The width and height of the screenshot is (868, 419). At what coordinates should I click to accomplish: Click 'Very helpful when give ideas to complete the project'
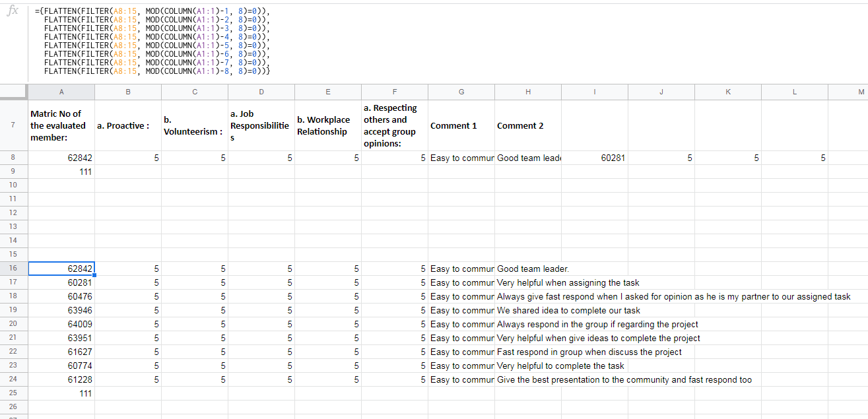pos(598,338)
